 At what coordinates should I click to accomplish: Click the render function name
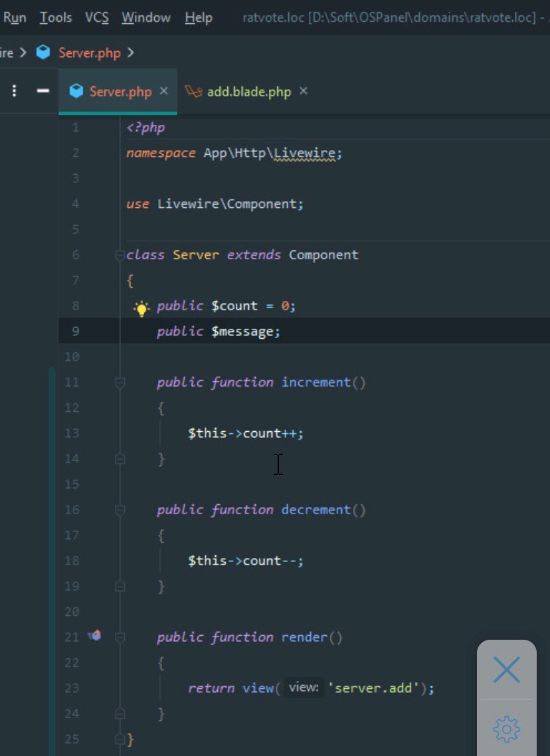point(304,637)
